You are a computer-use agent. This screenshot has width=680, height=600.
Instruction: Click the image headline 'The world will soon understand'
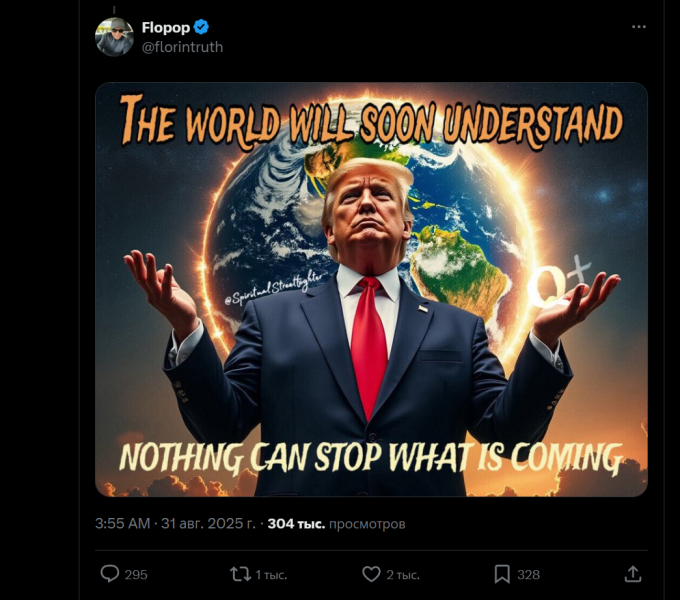371,123
